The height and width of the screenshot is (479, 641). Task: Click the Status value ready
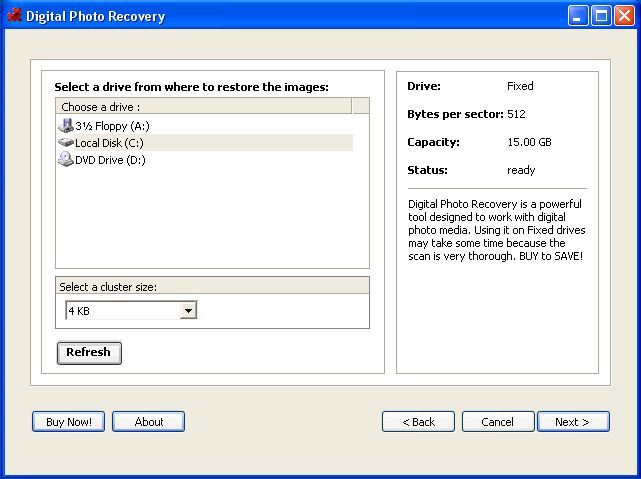pyautogui.click(x=521, y=170)
